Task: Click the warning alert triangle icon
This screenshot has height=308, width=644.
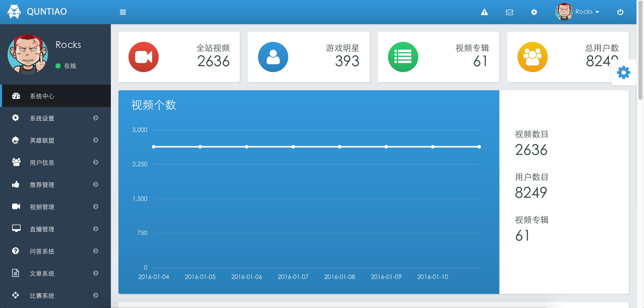Action: click(484, 12)
